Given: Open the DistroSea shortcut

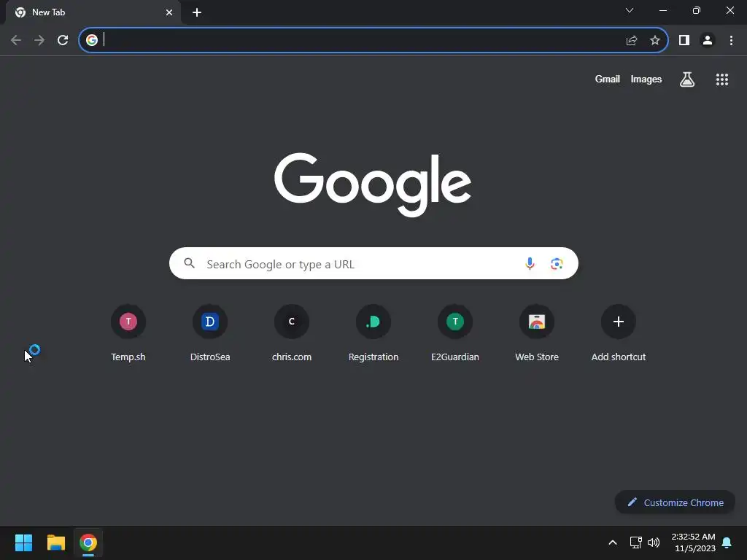Looking at the screenshot, I should (210, 333).
